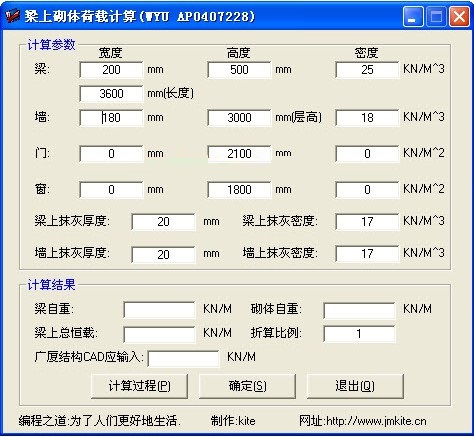
Task: Click the 退出(Q) button
Action: pos(355,386)
